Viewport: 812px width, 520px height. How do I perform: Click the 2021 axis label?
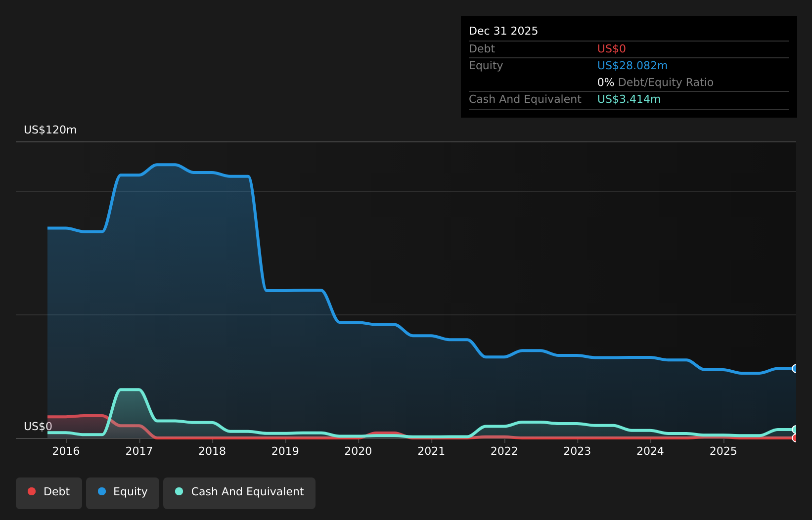431,451
